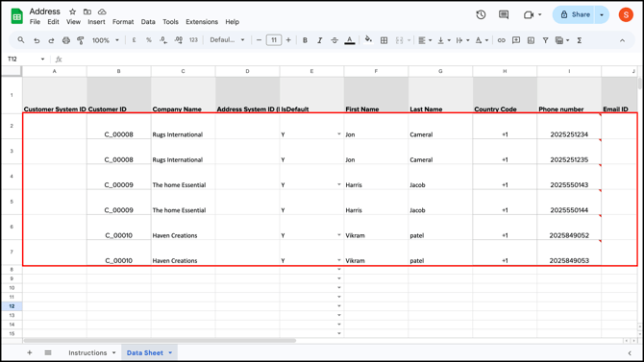
Task: Hide the menus with collapse chevron
Action: click(x=622, y=40)
